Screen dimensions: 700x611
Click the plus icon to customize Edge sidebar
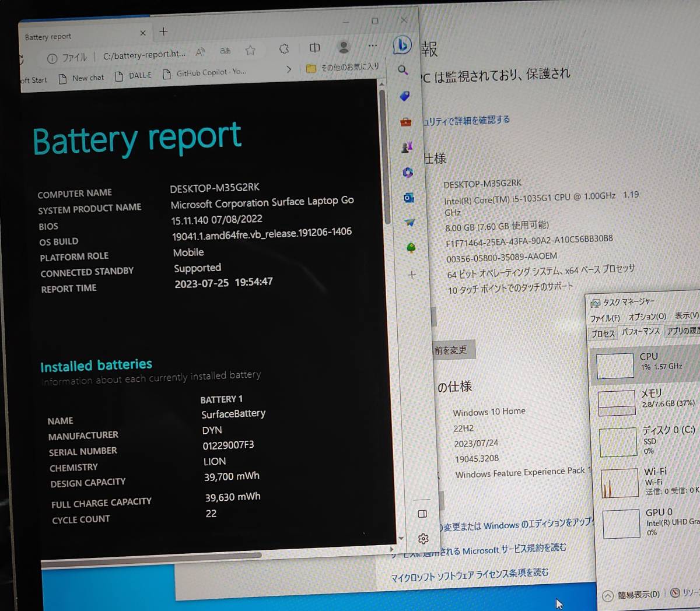coord(412,275)
